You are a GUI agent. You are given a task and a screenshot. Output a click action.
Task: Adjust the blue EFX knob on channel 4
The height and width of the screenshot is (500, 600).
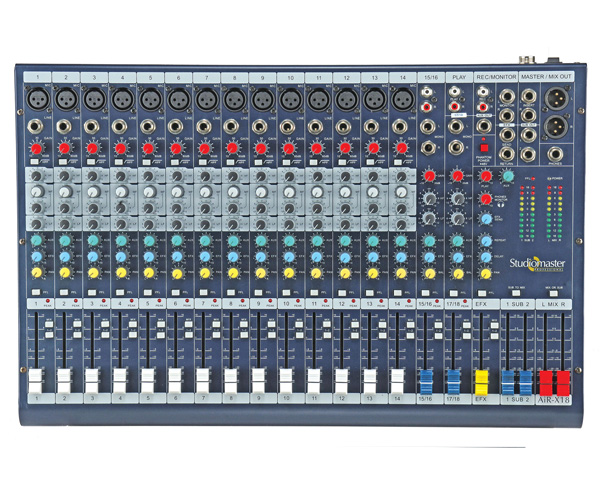(x=121, y=257)
